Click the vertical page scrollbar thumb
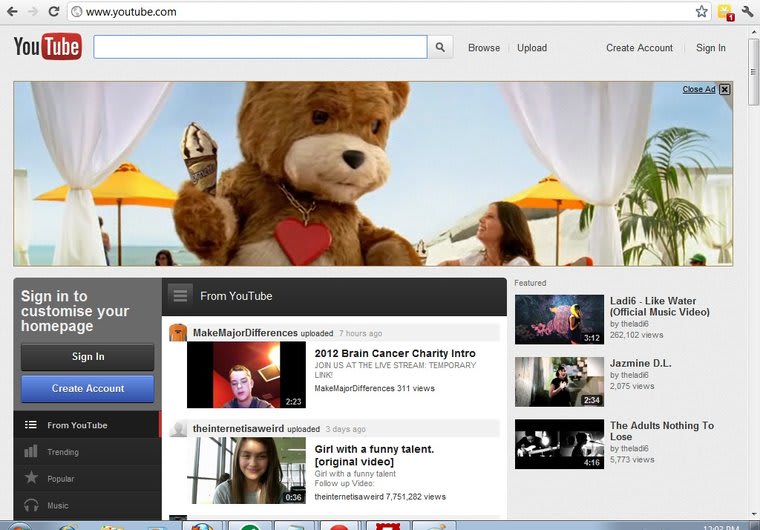This screenshot has height=530, width=760. click(753, 71)
